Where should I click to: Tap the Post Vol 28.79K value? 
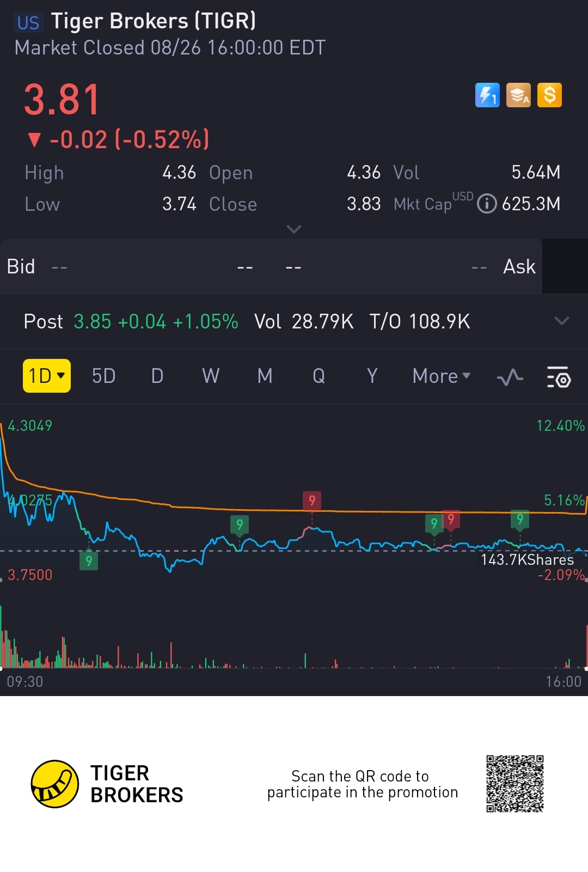click(x=322, y=321)
